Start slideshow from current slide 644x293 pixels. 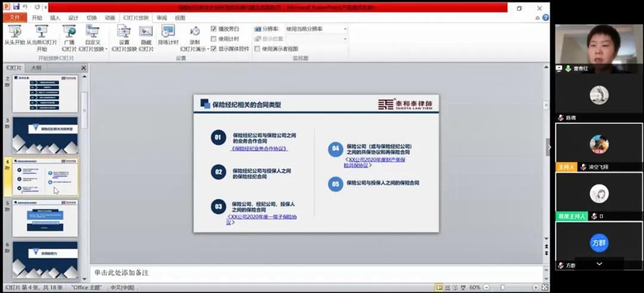42,36
